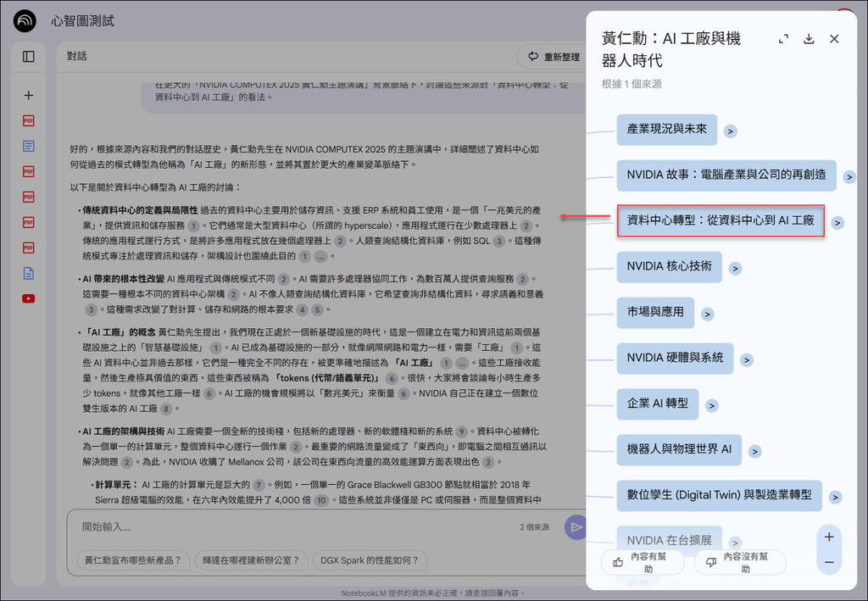The height and width of the screenshot is (601, 868).
Task: Select the 機器人與物理世界 AI node
Action: click(x=679, y=450)
